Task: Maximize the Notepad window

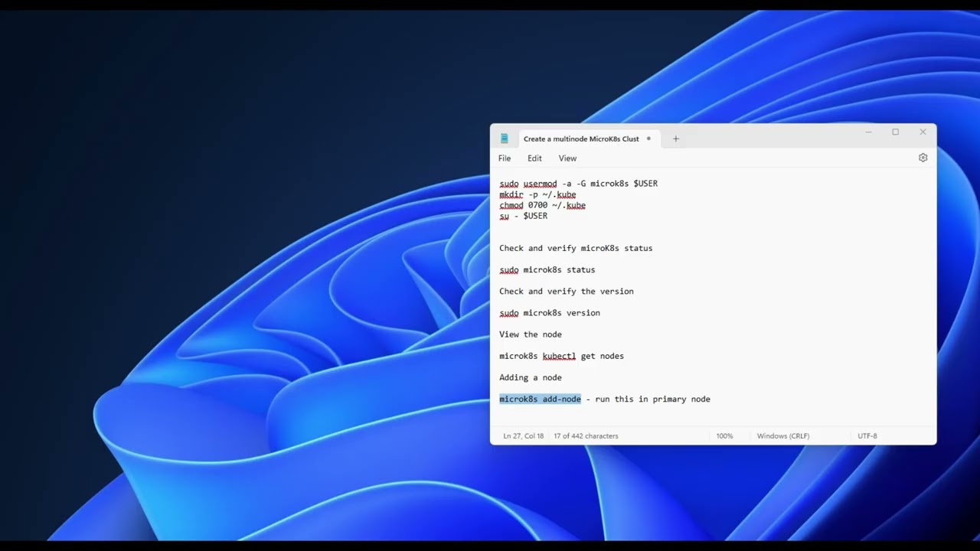Action: 895,132
